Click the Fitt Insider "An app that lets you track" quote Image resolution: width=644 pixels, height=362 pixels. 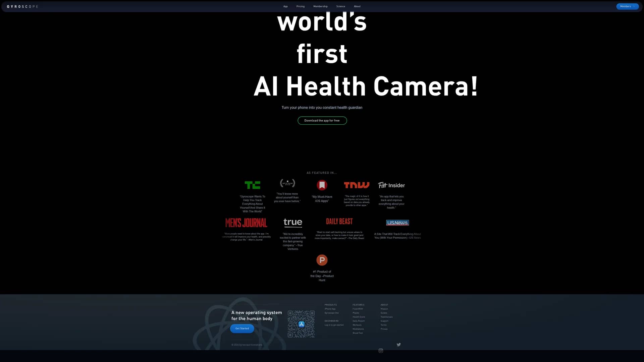[x=391, y=202]
